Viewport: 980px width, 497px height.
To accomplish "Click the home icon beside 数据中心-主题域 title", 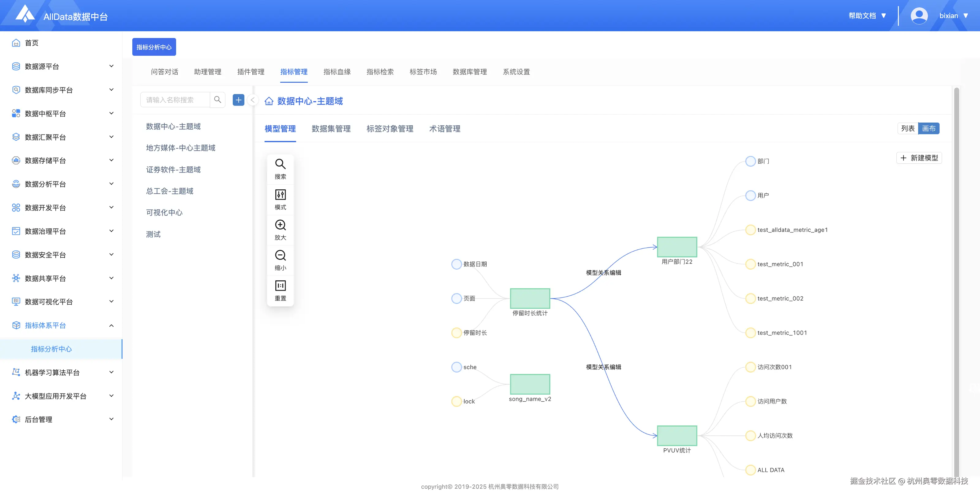I will click(269, 101).
